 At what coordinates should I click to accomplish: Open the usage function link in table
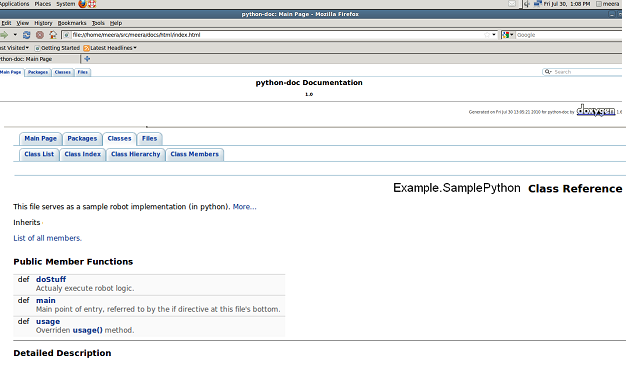point(48,322)
